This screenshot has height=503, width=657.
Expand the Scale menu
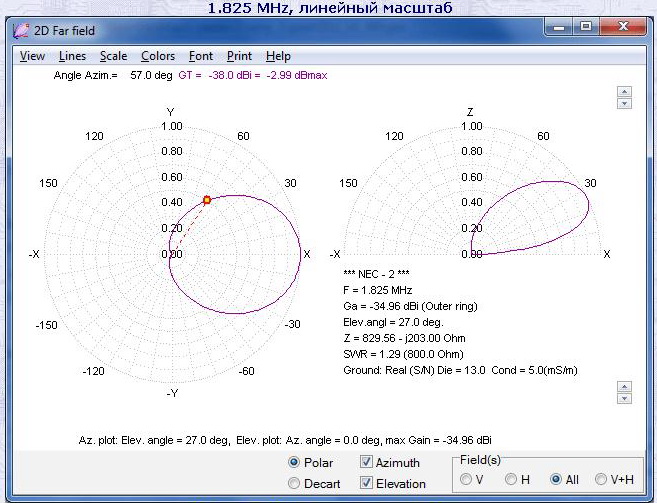click(x=113, y=56)
